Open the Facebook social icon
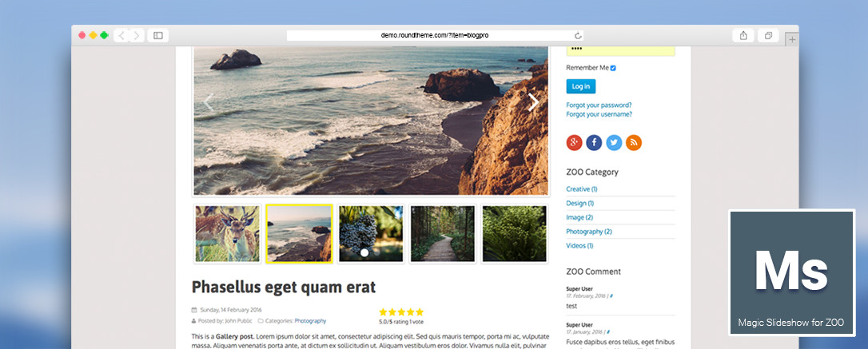The image size is (868, 349). tap(594, 143)
